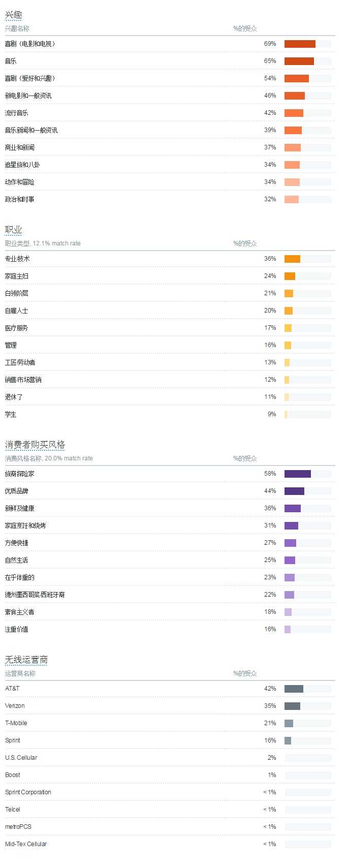This screenshot has height=868, width=347.
Task: Select the 家庭主妇 occupation row
Action: tap(17, 276)
